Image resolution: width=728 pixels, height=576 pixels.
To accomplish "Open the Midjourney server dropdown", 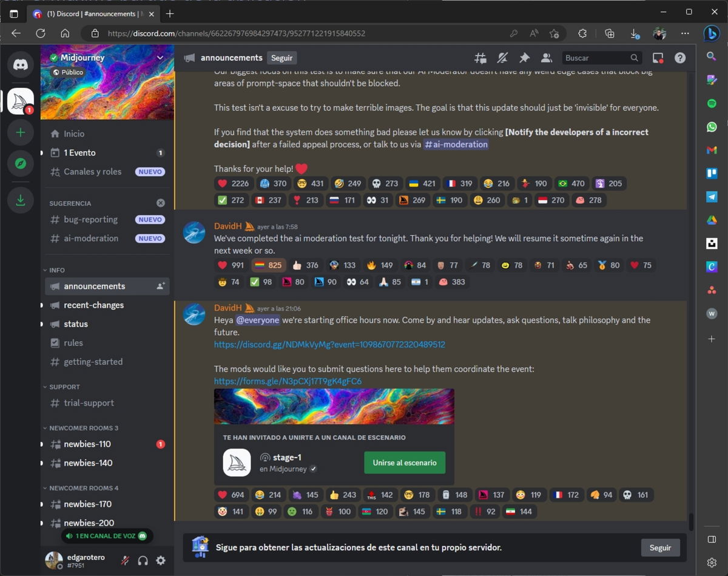I will tap(160, 57).
